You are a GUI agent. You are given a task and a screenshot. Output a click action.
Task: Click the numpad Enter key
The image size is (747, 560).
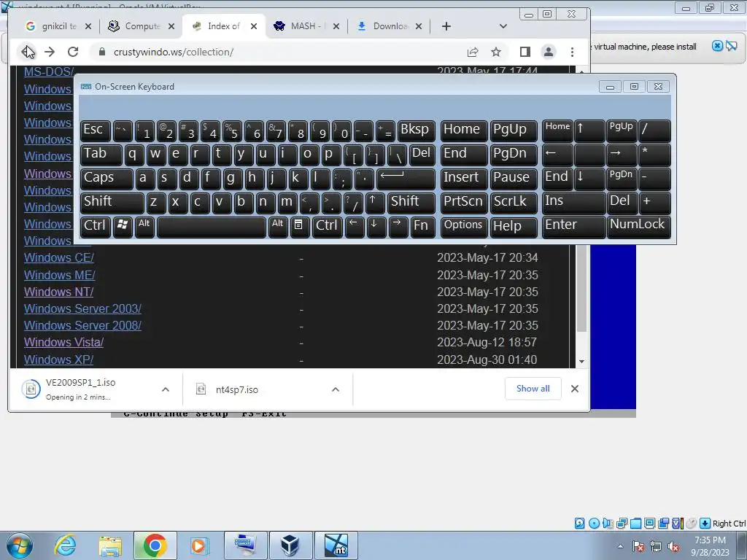pyautogui.click(x=573, y=226)
